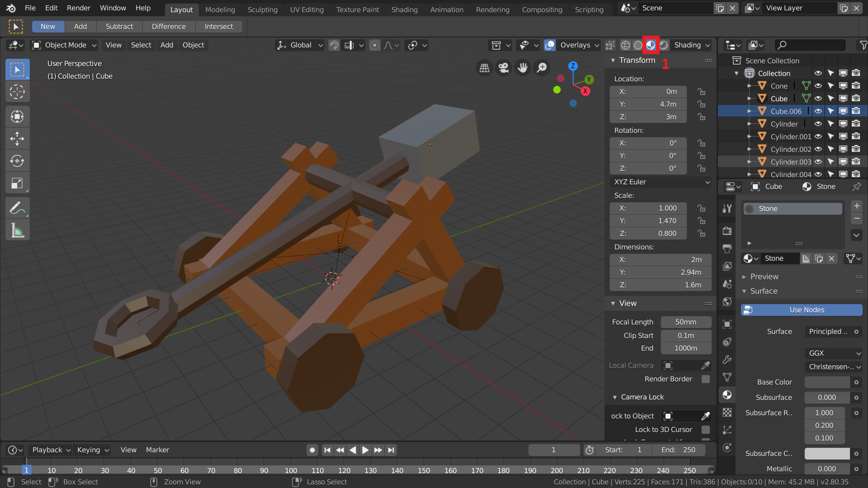Open the Render menu

click(79, 8)
